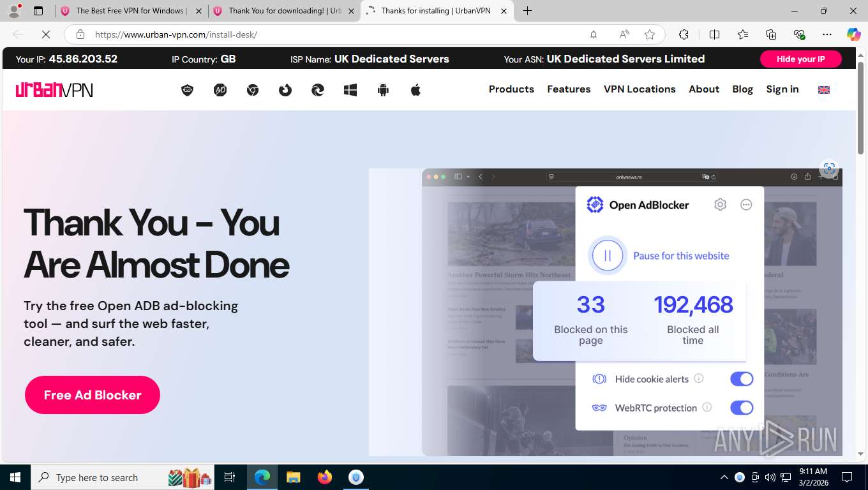Open Task View on the taskbar

point(230,477)
